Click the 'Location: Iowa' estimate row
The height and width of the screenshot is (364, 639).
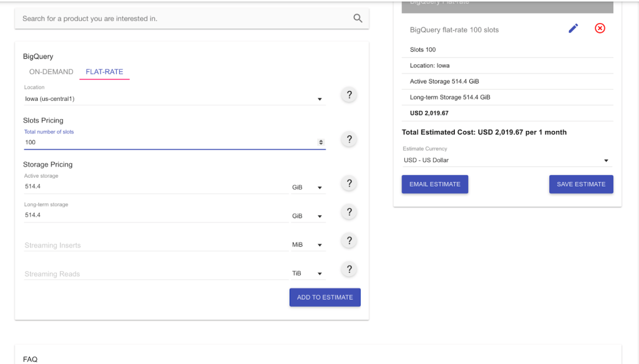507,65
